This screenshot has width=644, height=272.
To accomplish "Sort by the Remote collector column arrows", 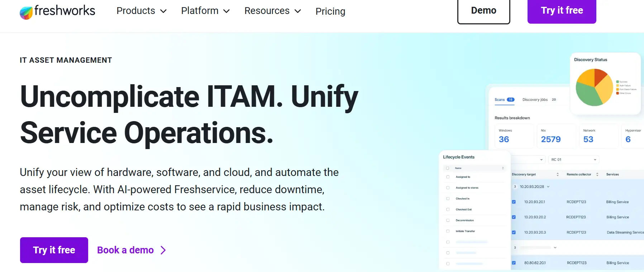I will pyautogui.click(x=597, y=175).
